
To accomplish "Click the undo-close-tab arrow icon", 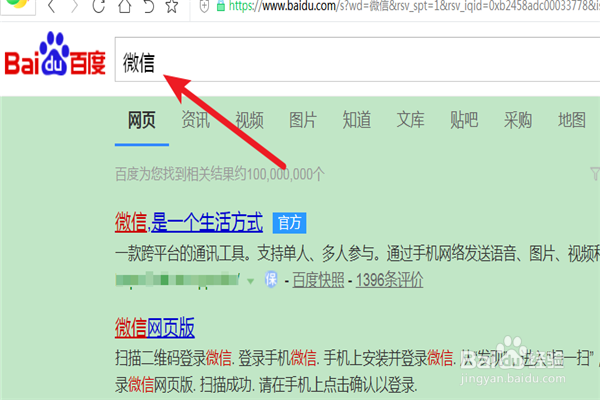I will coord(148,7).
